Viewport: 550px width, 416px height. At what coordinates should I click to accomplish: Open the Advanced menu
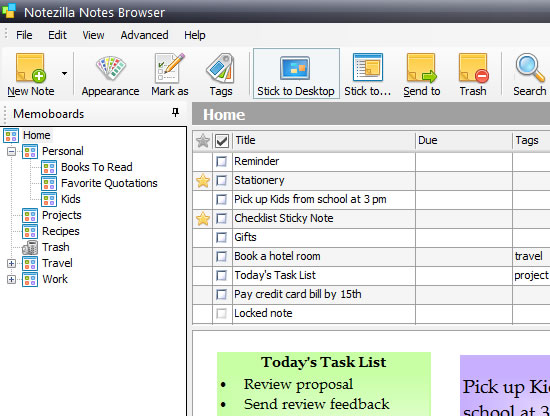click(x=144, y=35)
